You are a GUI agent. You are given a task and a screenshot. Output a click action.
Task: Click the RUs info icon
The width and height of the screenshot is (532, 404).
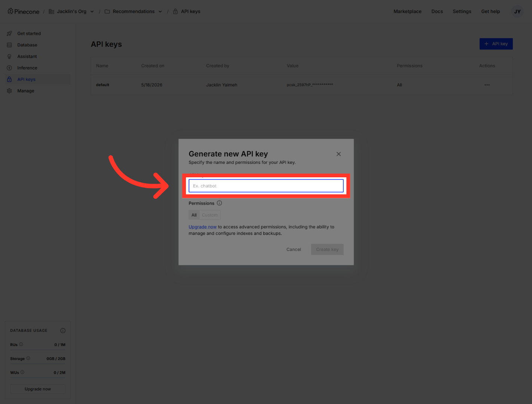[21, 345]
